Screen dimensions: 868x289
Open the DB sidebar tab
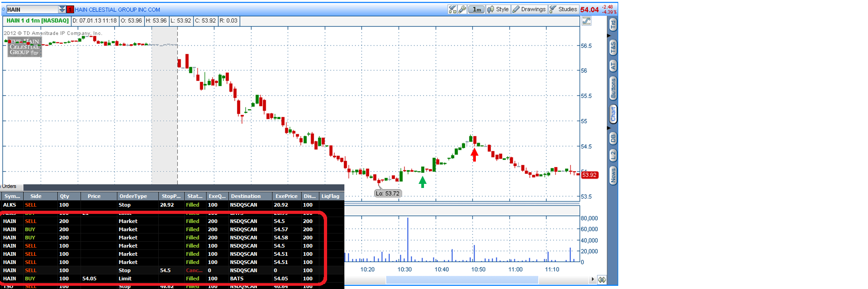(613, 138)
